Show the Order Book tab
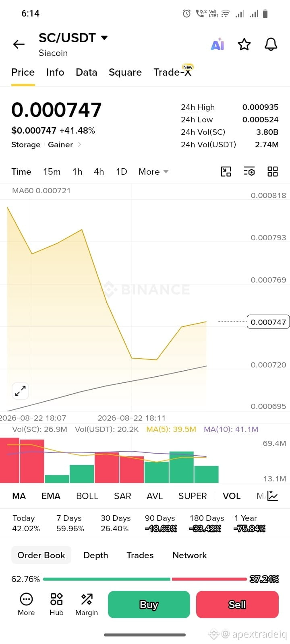290x644 pixels. pyautogui.click(x=41, y=555)
